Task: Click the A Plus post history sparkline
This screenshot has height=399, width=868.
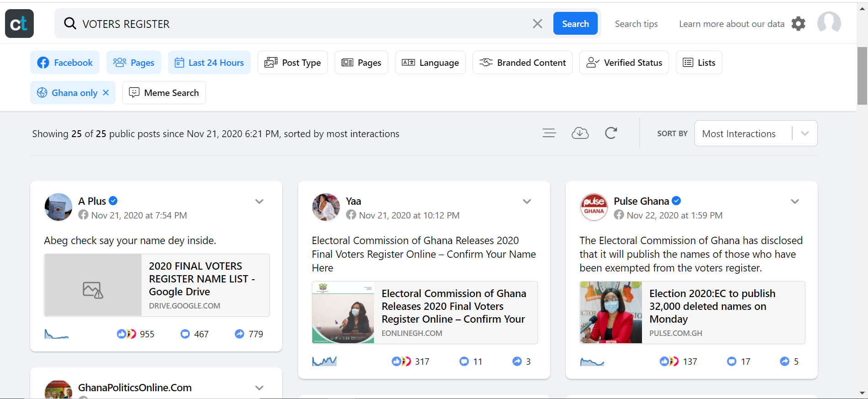Action: (x=57, y=334)
